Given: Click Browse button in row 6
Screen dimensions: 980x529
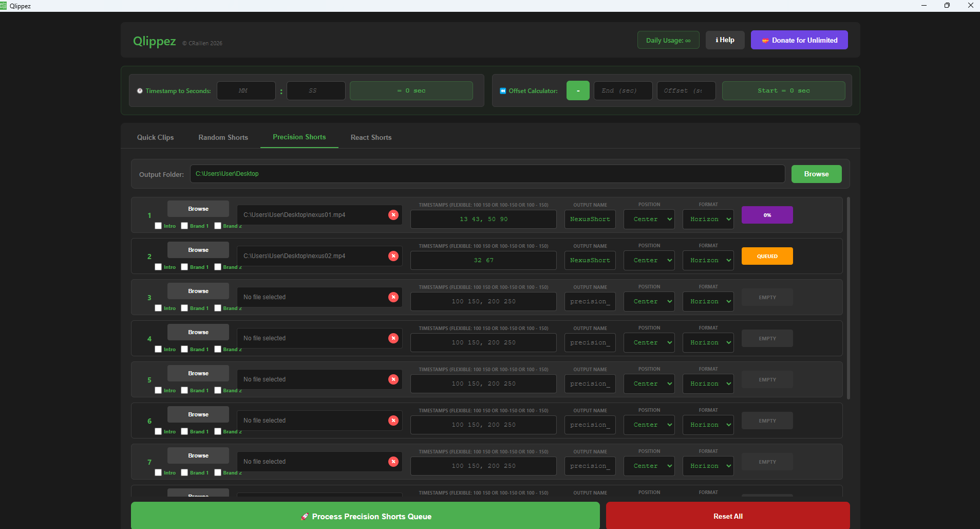Looking at the screenshot, I should pyautogui.click(x=198, y=414).
